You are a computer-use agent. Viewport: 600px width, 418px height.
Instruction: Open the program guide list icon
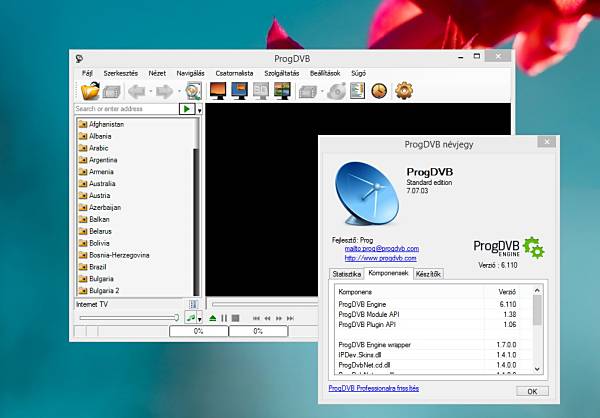[357, 91]
